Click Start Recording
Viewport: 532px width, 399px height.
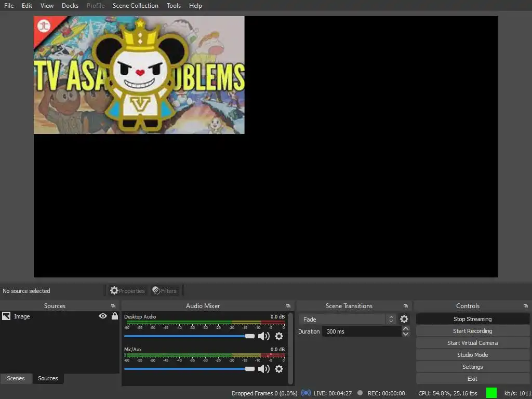472,331
